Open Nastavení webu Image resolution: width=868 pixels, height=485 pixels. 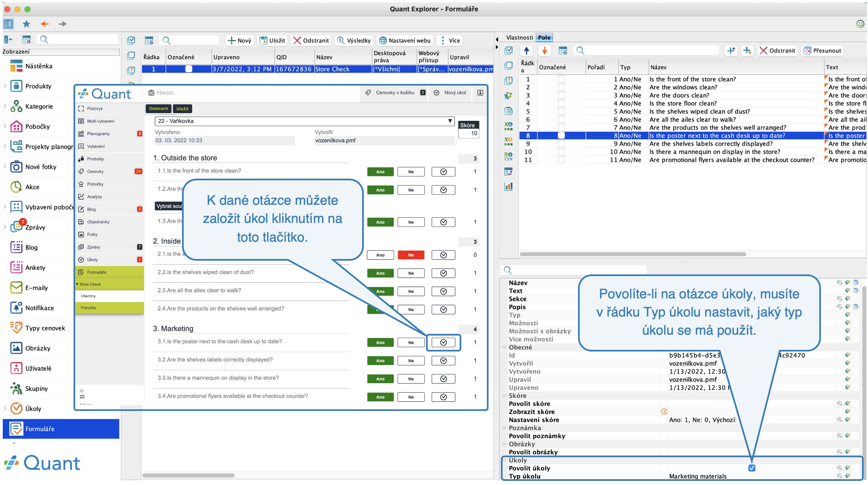405,40
